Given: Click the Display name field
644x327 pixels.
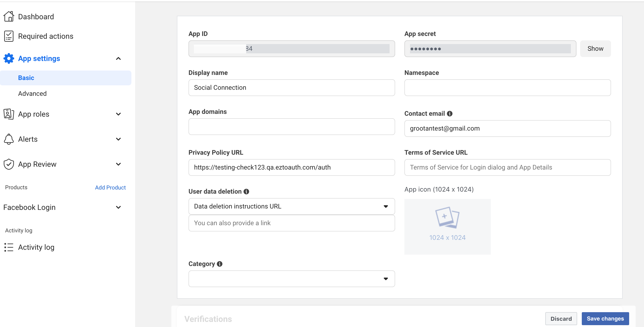Looking at the screenshot, I should (292, 88).
